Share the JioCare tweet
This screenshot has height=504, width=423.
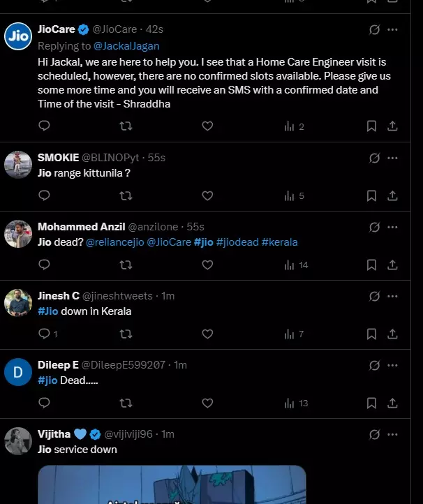[x=392, y=126]
